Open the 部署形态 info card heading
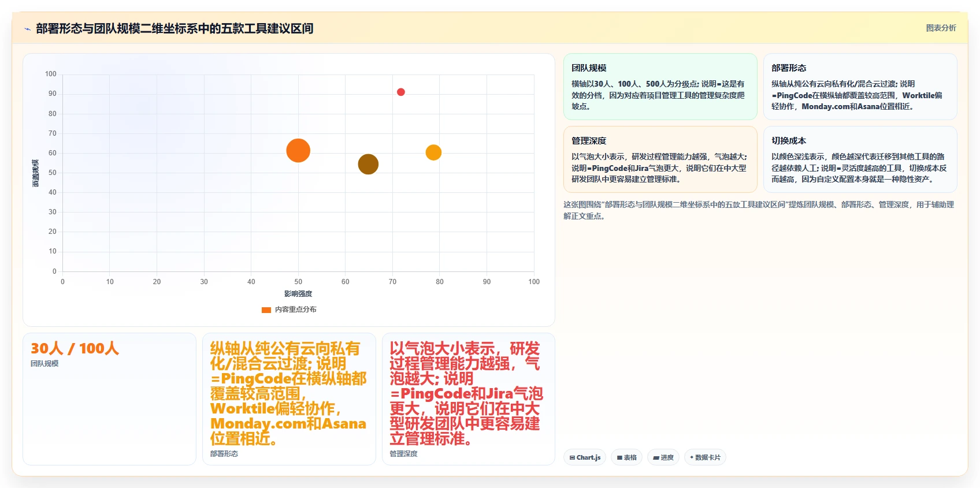 coord(789,68)
